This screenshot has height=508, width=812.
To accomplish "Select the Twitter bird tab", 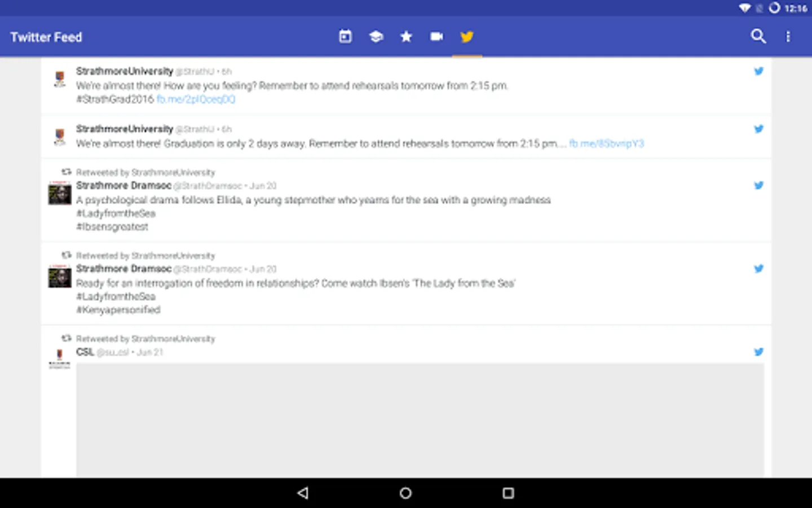I will click(x=467, y=37).
